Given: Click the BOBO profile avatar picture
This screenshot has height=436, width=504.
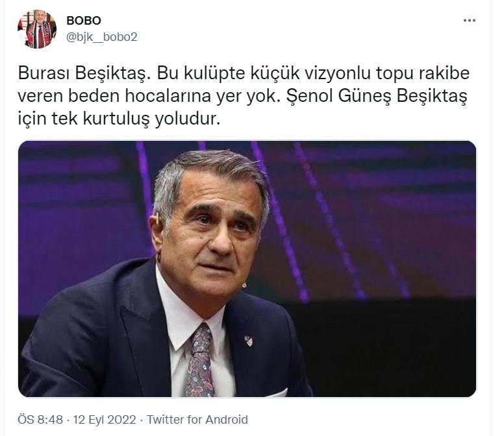Looking at the screenshot, I should (x=37, y=29).
